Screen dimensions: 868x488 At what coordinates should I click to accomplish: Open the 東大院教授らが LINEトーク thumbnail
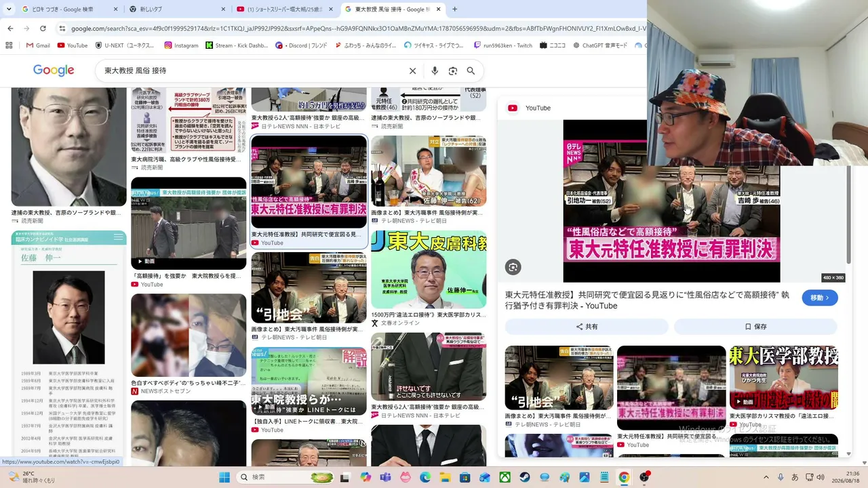(x=309, y=382)
